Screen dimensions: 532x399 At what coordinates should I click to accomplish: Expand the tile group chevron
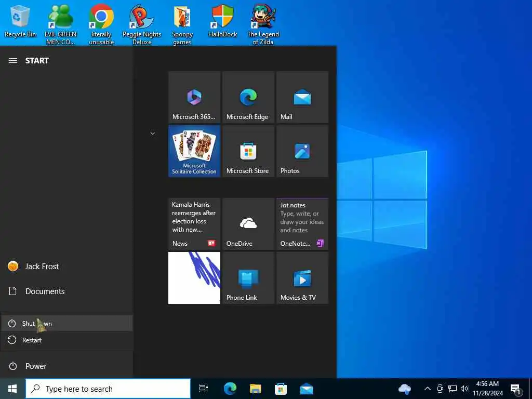coord(153,134)
